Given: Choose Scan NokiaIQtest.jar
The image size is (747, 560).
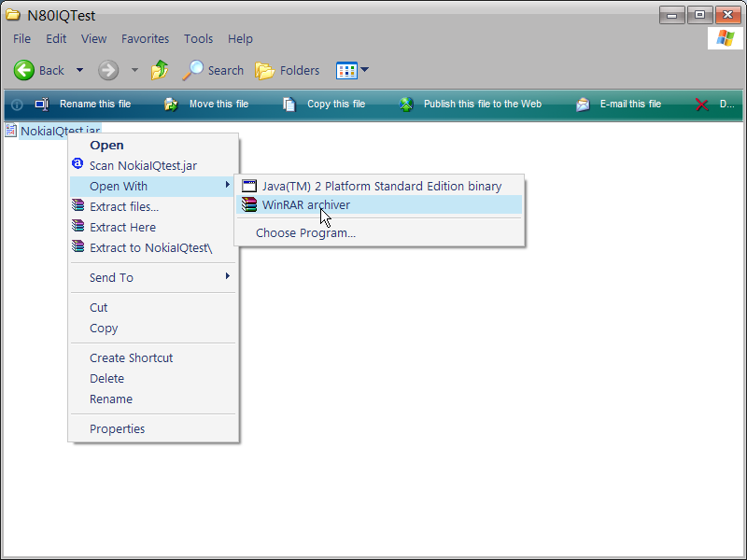Looking at the screenshot, I should coord(144,166).
